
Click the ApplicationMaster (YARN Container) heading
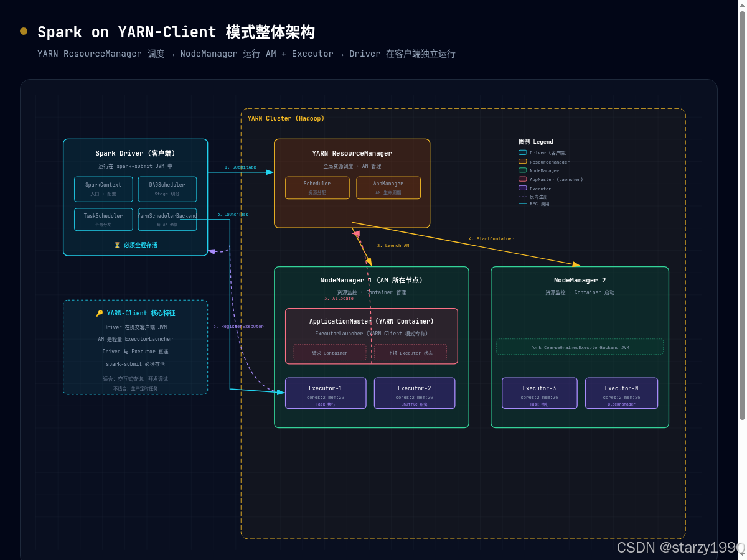(372, 322)
